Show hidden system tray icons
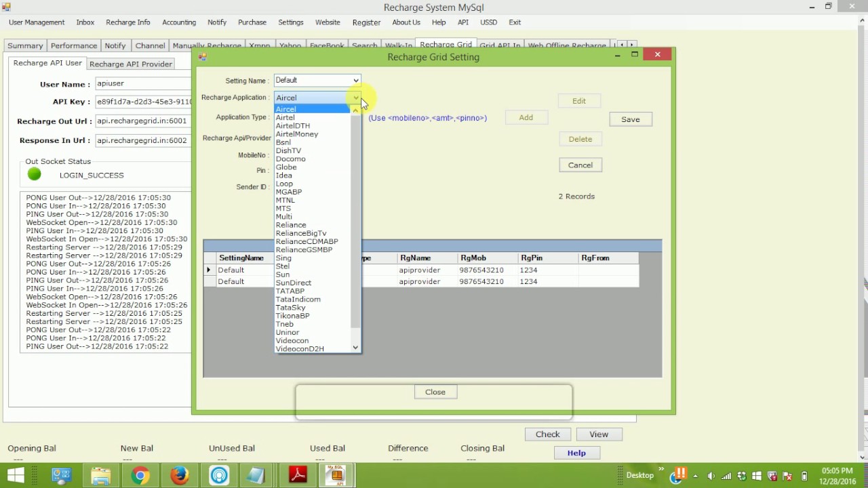The image size is (868, 488). [695, 476]
